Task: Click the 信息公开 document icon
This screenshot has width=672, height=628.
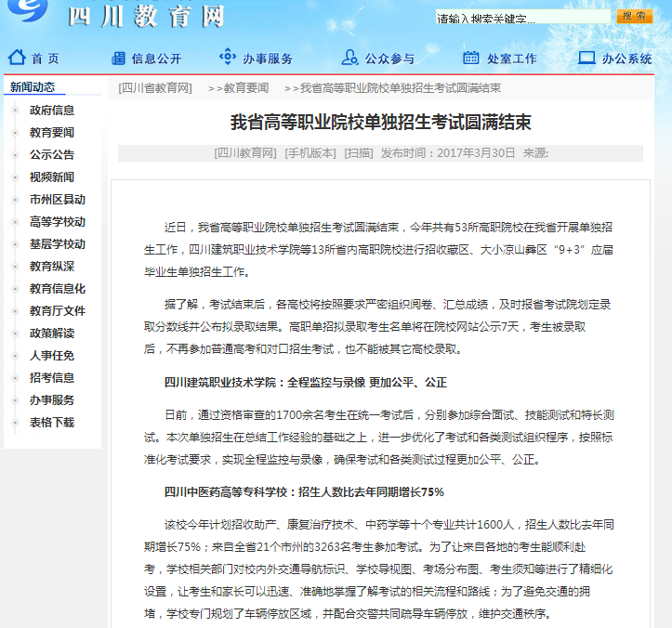Action: pos(116,58)
